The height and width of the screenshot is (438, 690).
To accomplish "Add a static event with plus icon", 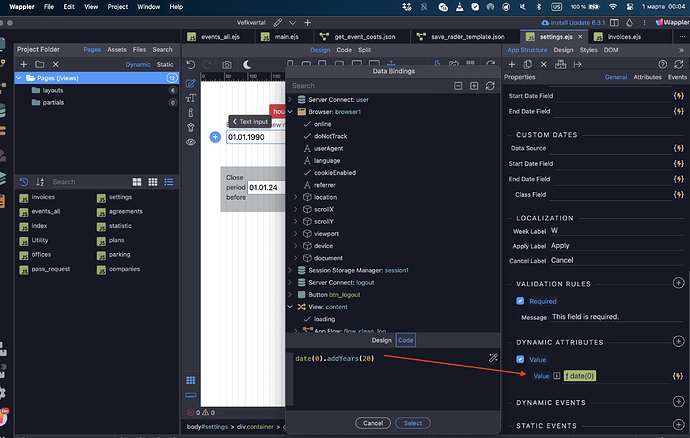I will coord(679,424).
